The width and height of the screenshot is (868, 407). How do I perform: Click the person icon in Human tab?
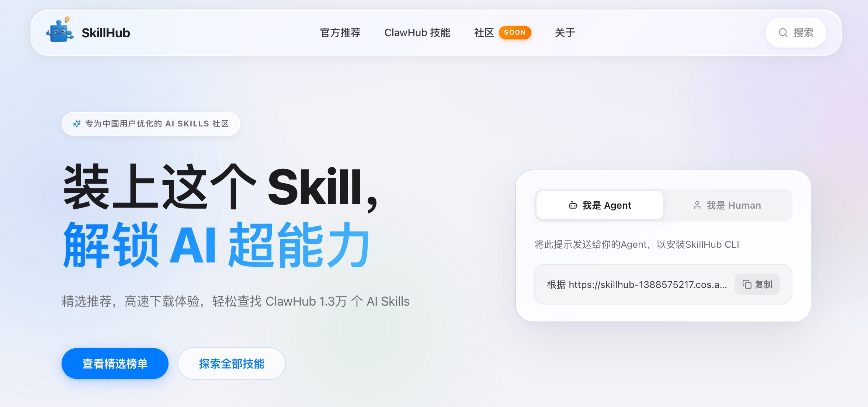click(x=697, y=205)
